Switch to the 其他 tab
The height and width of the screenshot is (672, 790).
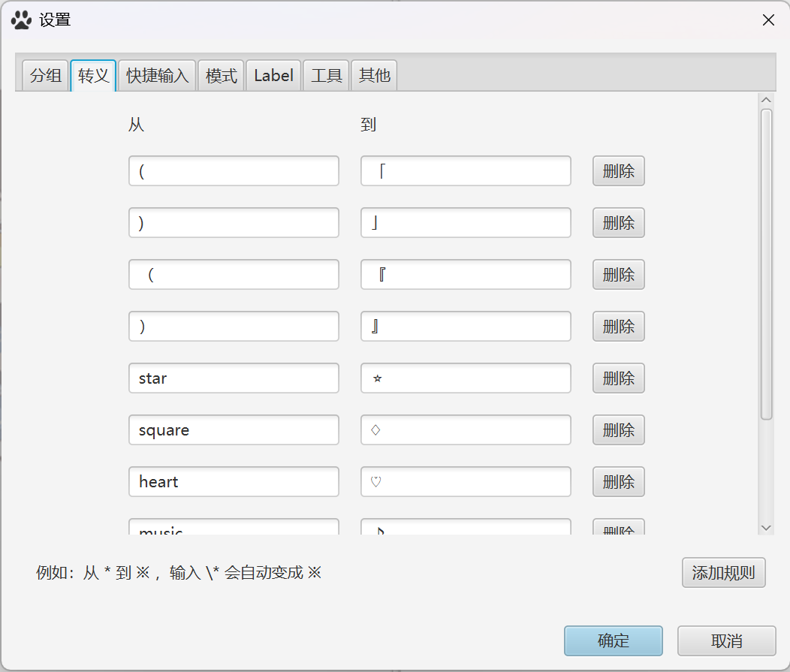point(374,76)
